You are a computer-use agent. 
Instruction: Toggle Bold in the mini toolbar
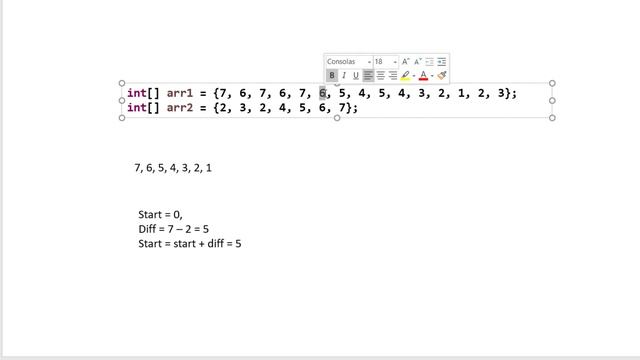tap(332, 76)
